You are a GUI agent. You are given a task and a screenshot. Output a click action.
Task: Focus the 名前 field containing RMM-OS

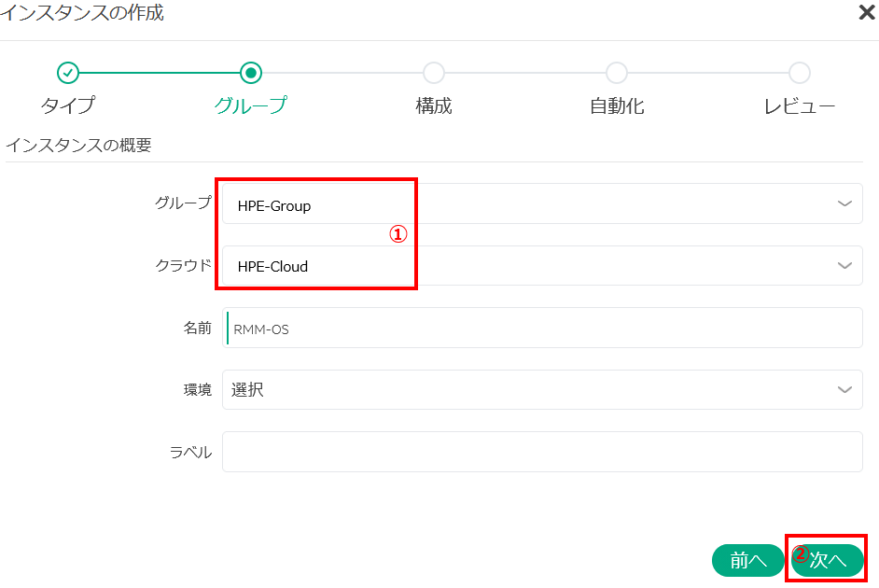(x=542, y=328)
